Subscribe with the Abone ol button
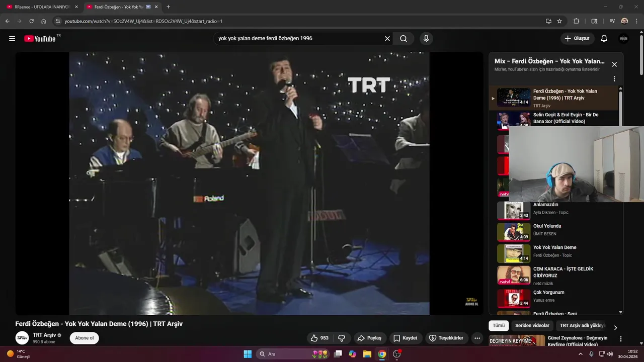This screenshot has width=644, height=362. (85, 338)
